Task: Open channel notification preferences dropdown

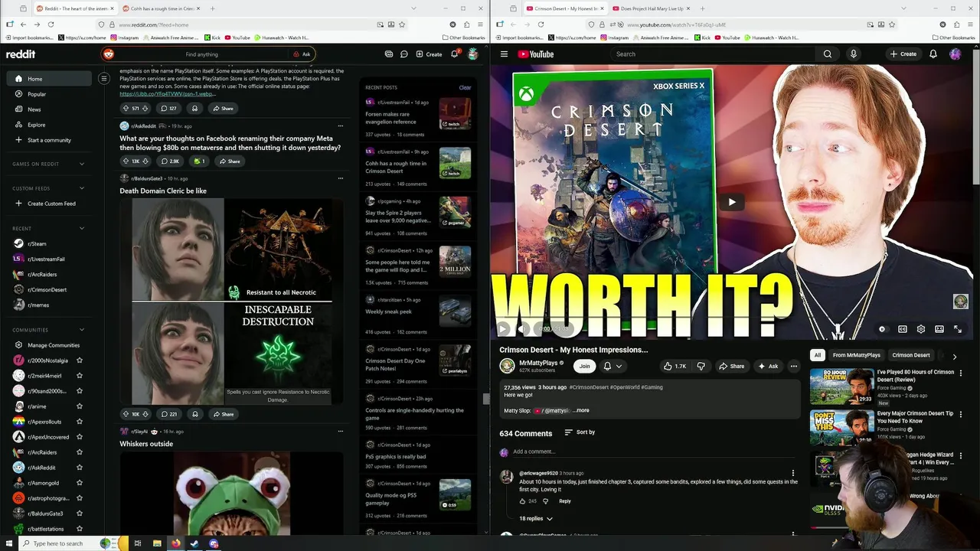Action: pos(613,367)
